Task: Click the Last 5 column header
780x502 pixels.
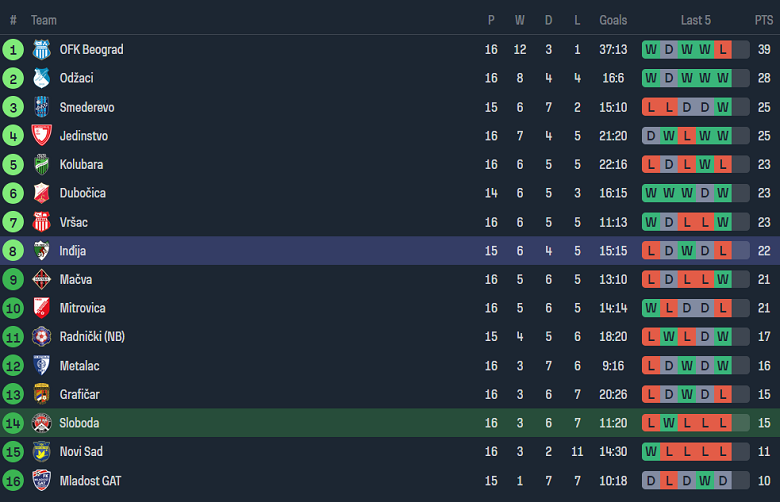Action: [696, 20]
